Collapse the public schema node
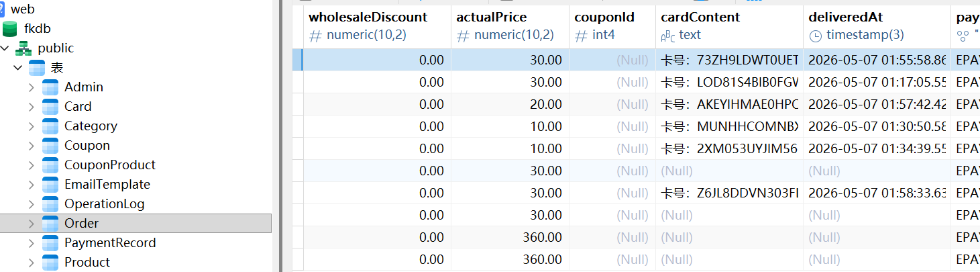 (5, 48)
